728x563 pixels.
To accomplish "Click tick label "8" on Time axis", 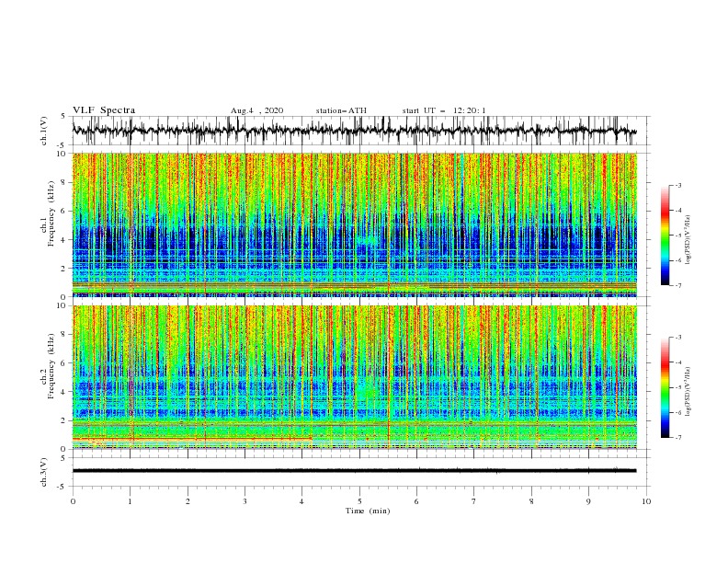I will click(x=531, y=501).
